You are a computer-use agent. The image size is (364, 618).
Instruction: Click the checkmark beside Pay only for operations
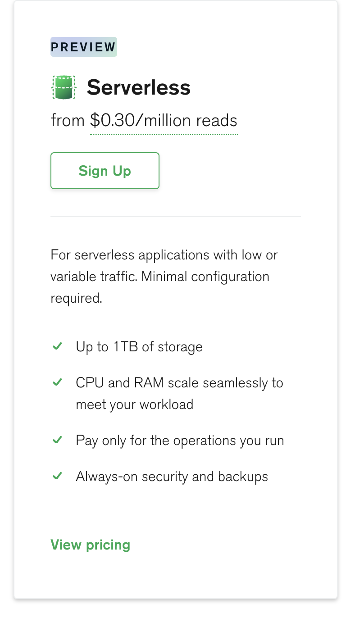[x=57, y=440]
